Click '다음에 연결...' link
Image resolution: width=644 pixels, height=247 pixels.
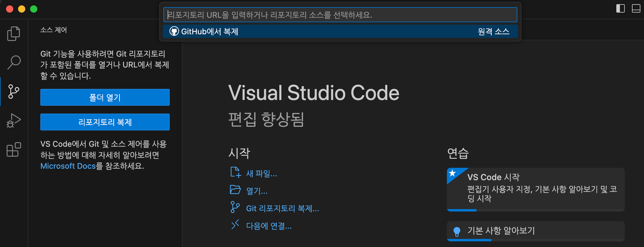pos(269,226)
